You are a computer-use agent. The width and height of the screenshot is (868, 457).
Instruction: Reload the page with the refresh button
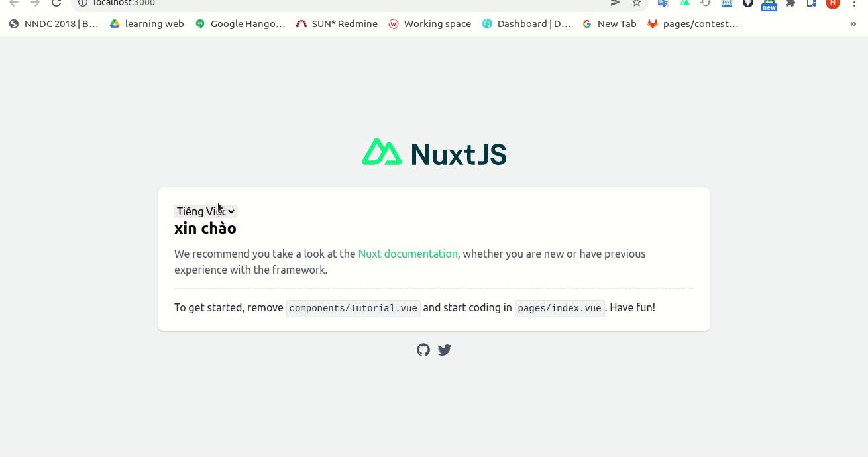click(56, 3)
